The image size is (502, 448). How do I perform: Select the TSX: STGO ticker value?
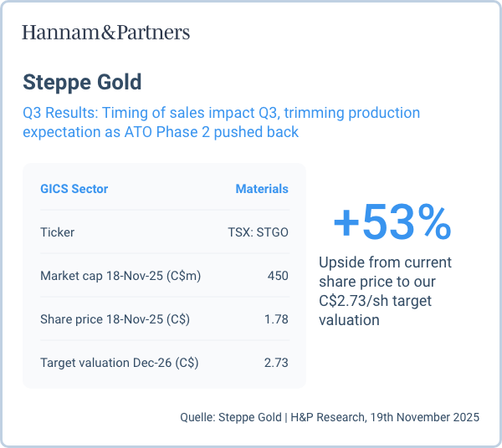[x=258, y=232]
